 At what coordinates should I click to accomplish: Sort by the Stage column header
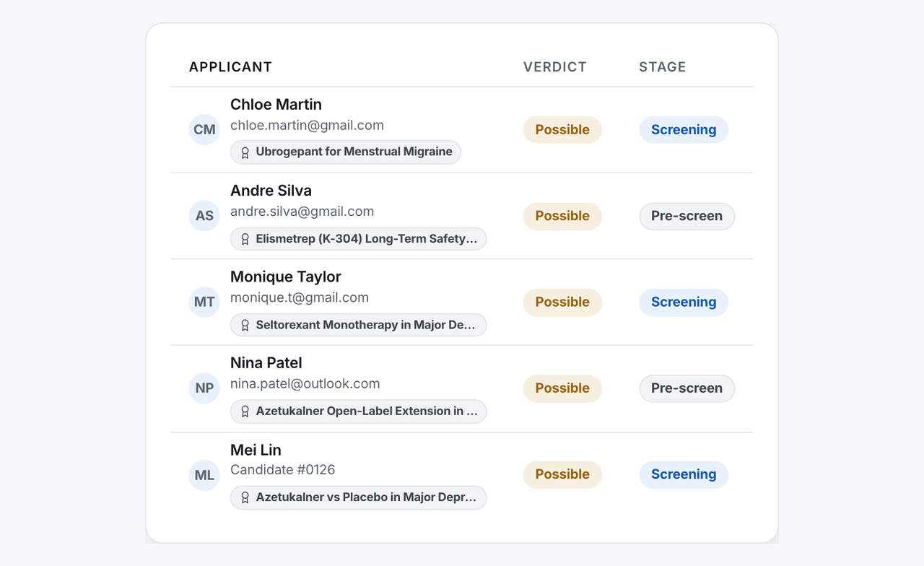[x=663, y=67]
